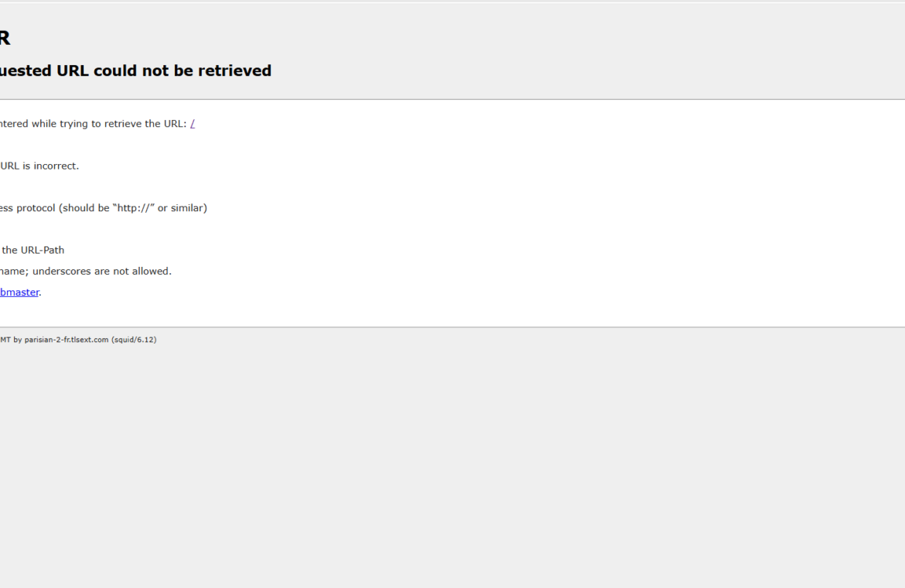The image size is (905, 588).
Task: Click the large "R" error title letter
Action: [x=5, y=38]
